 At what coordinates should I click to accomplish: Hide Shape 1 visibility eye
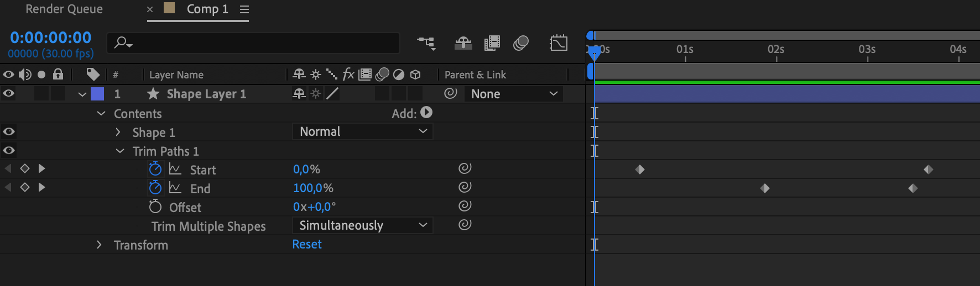coord(9,131)
